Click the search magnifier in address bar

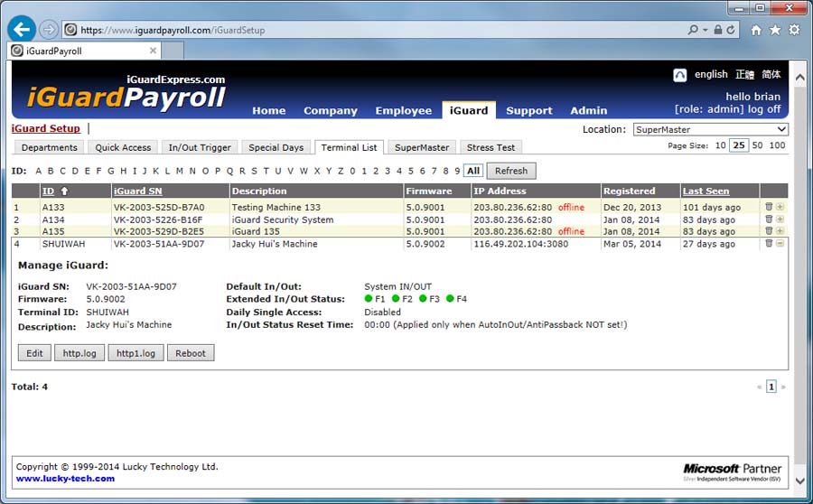coord(693,30)
